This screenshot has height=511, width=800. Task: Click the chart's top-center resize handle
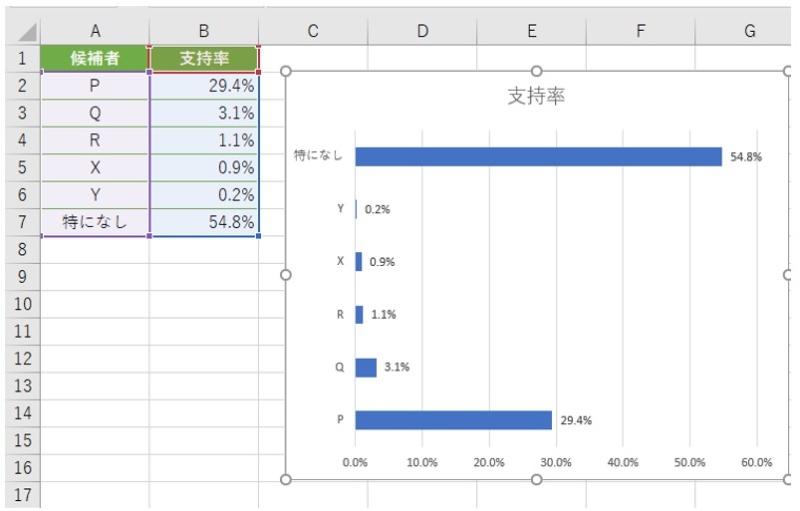536,71
